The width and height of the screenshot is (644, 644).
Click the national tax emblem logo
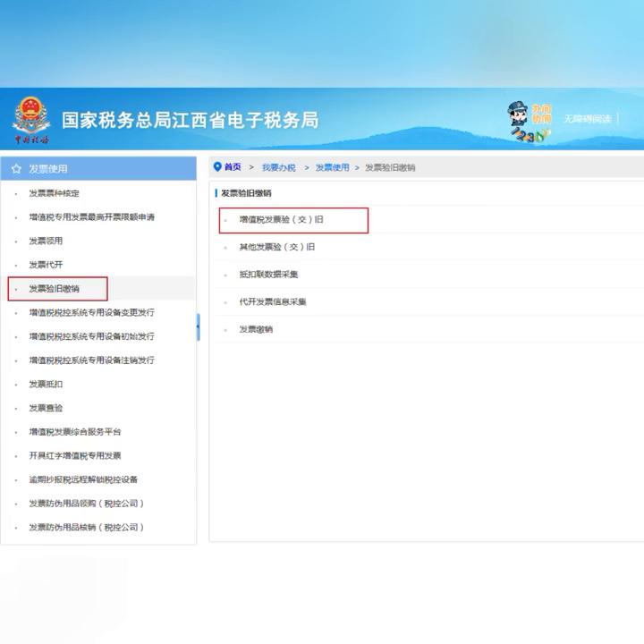(31, 120)
